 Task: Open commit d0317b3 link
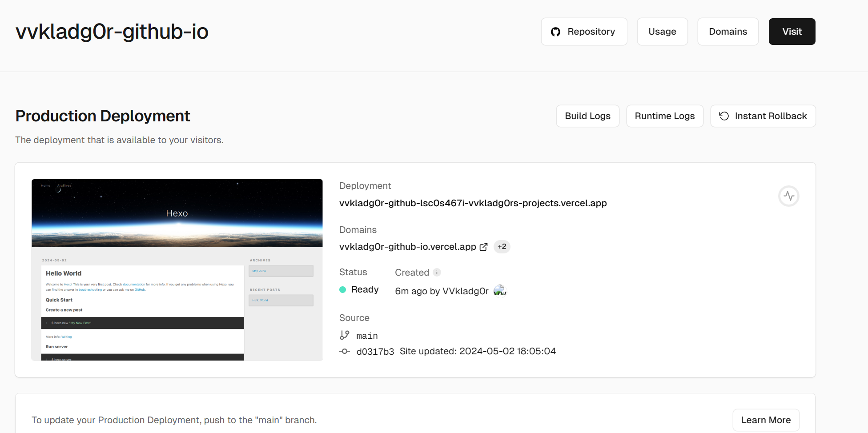click(375, 352)
